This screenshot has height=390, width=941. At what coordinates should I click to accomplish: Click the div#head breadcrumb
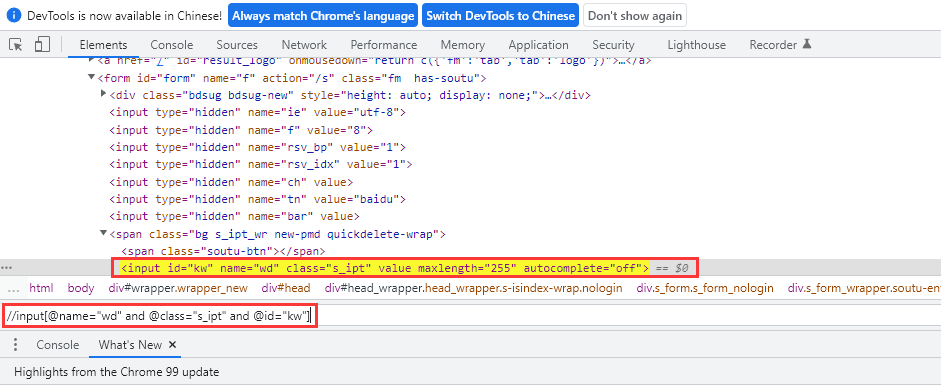tap(286, 289)
